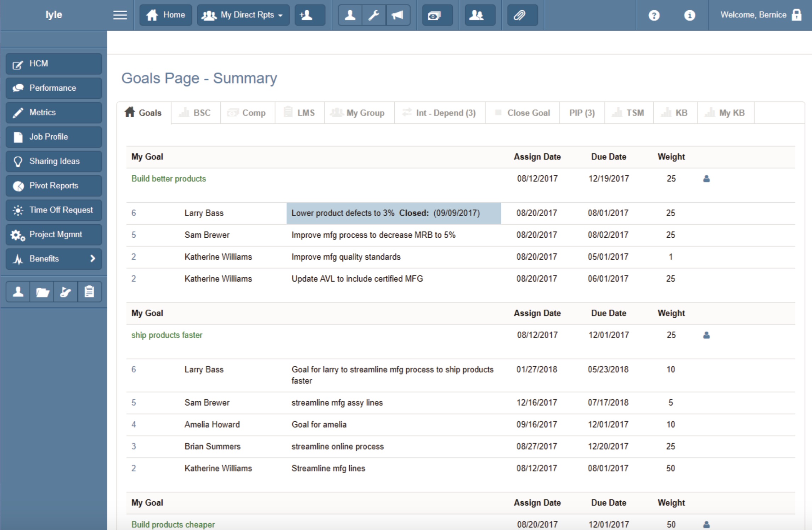Open the My Direct Rpts dropdown
The image size is (812, 530).
[243, 15]
